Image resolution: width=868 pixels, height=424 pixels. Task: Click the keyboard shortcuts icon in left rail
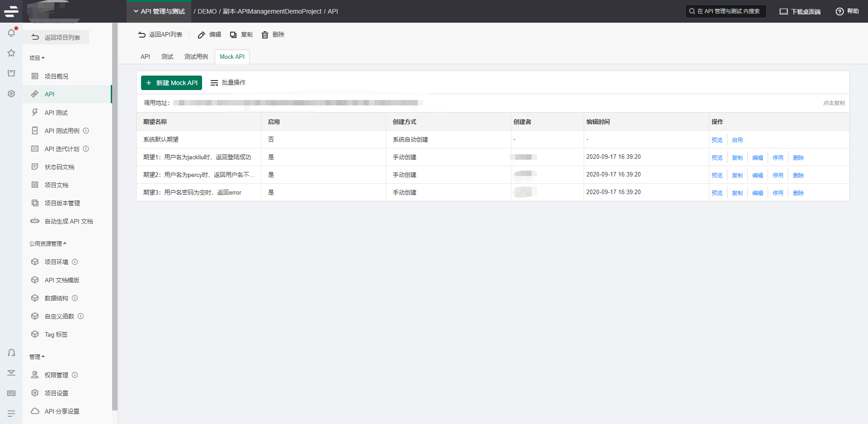tap(11, 393)
